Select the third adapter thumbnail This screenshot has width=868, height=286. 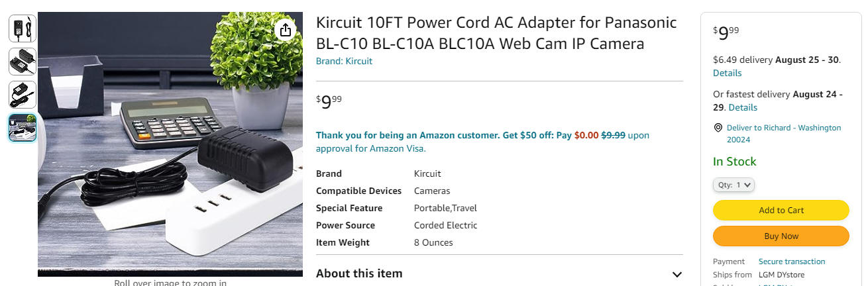point(23,95)
